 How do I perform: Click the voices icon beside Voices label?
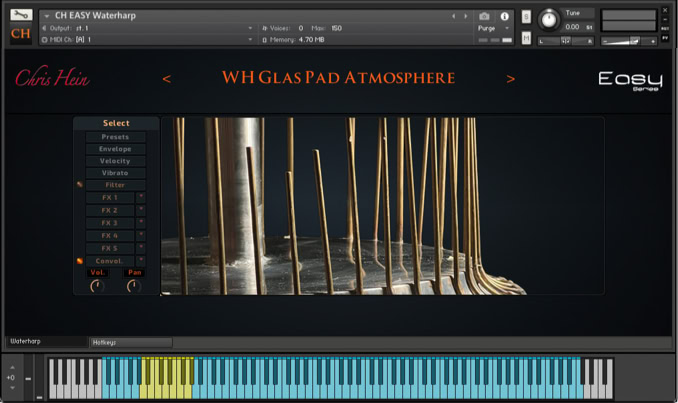[265, 28]
